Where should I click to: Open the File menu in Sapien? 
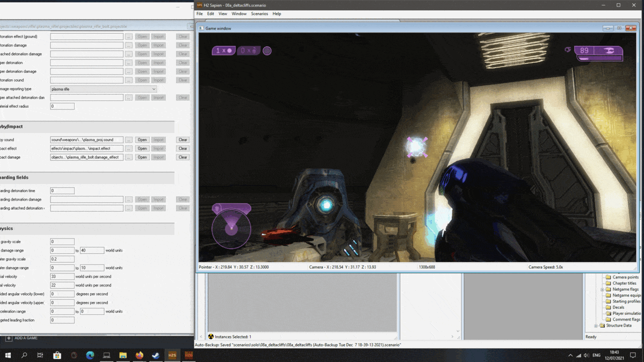coord(200,13)
